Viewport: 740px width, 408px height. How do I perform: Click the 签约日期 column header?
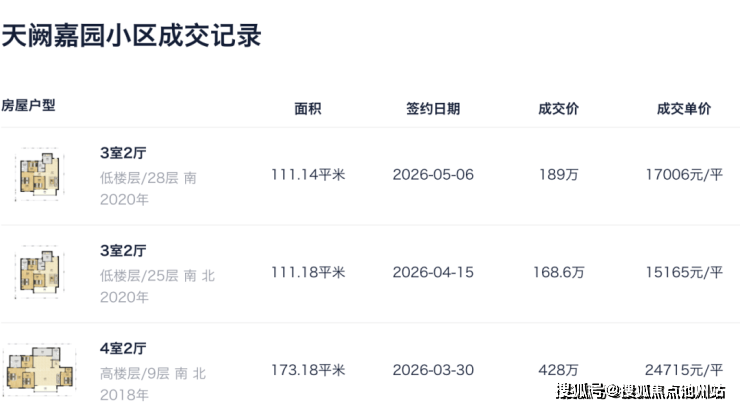click(x=433, y=109)
